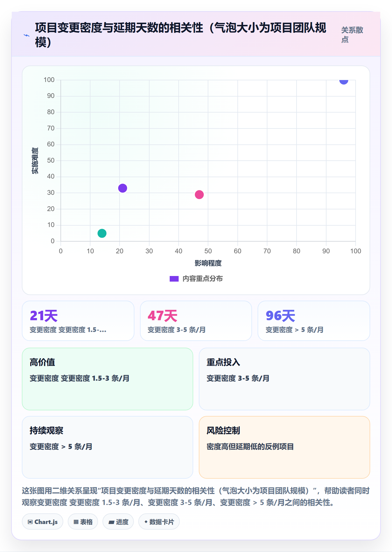Select the 96天 stat card
The height and width of the screenshot is (552, 392).
point(314,321)
